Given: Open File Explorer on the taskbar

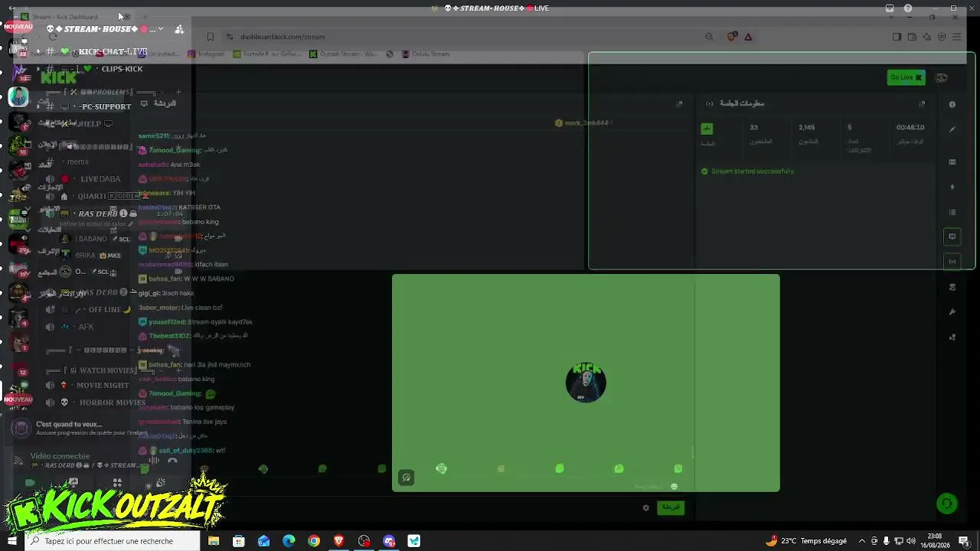Looking at the screenshot, I should click(214, 541).
